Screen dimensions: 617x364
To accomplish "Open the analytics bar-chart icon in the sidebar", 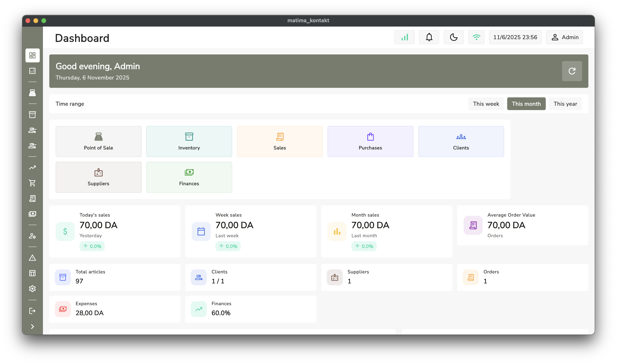I will [32, 71].
